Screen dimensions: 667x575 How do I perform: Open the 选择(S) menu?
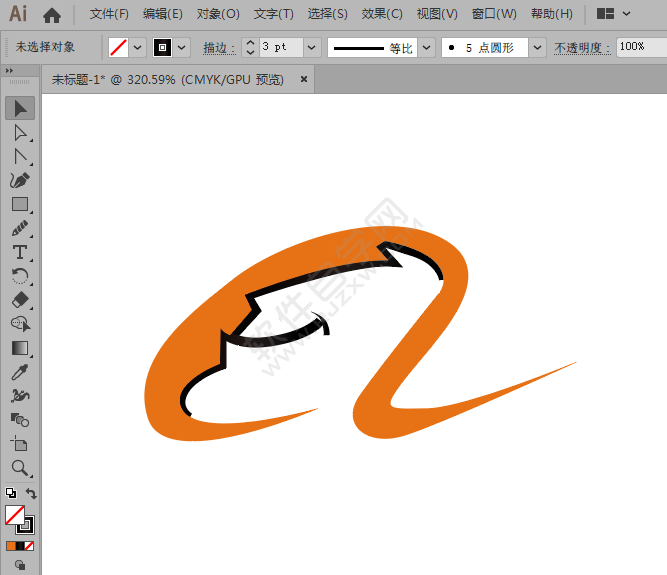328,14
